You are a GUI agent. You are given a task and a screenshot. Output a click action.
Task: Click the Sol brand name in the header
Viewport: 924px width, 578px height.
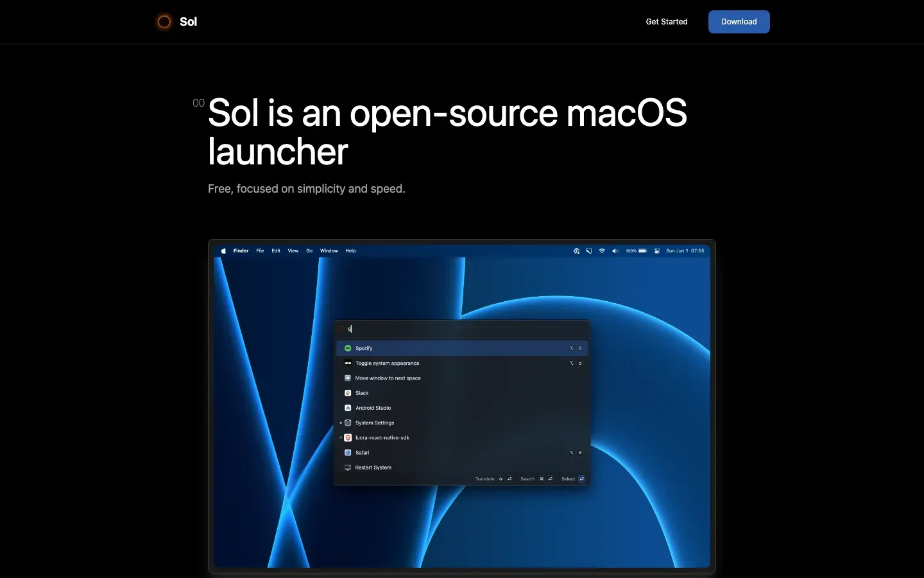(188, 22)
